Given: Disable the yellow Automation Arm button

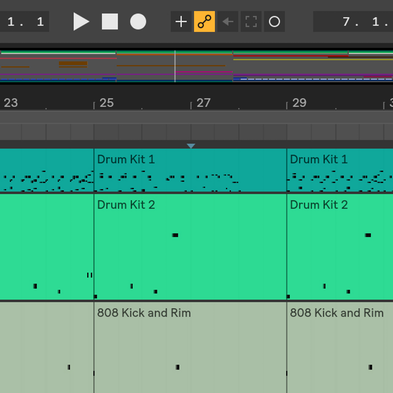Looking at the screenshot, I should tap(204, 22).
